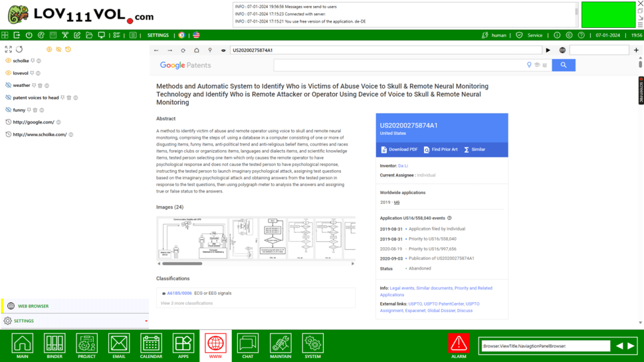Image resolution: width=644 pixels, height=362 pixels.
Task: Click Find Prior Art
Action: tap(440, 149)
